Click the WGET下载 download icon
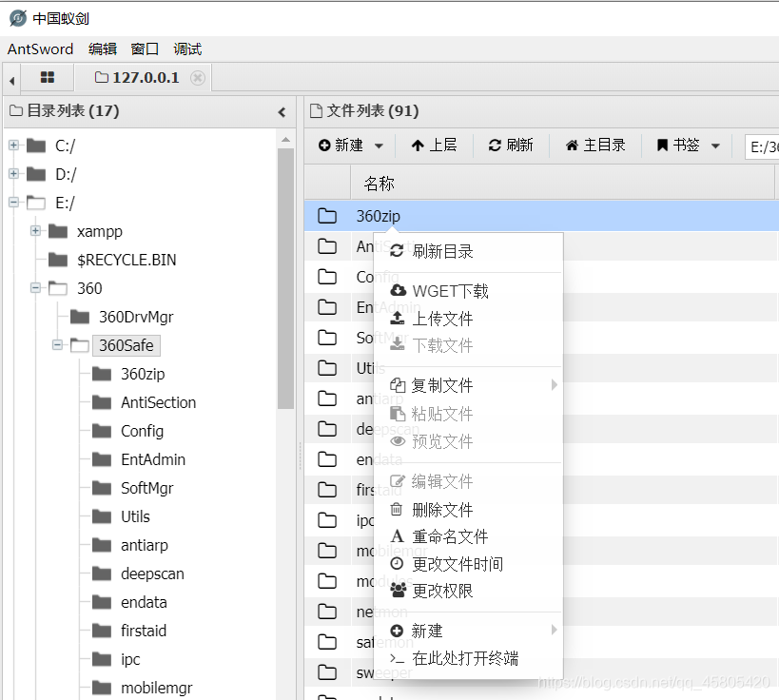This screenshot has width=779, height=700. (399, 291)
